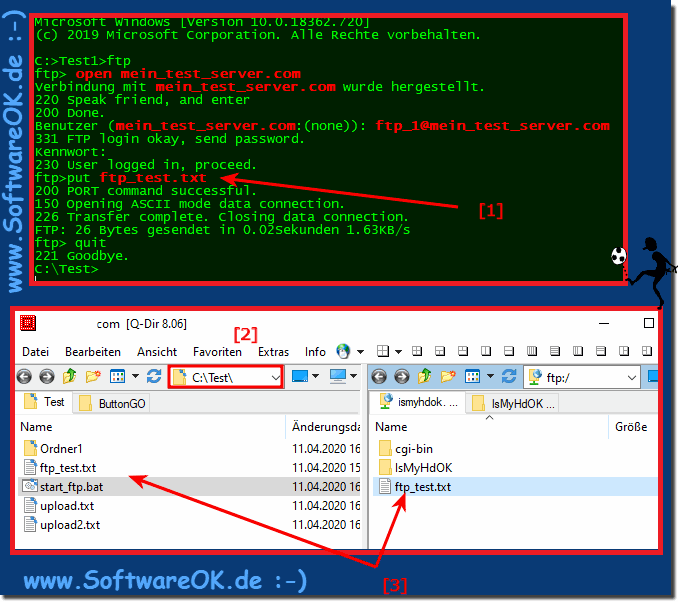This screenshot has height=602, width=678.
Task: Switch to the Test tab
Action: point(44,402)
